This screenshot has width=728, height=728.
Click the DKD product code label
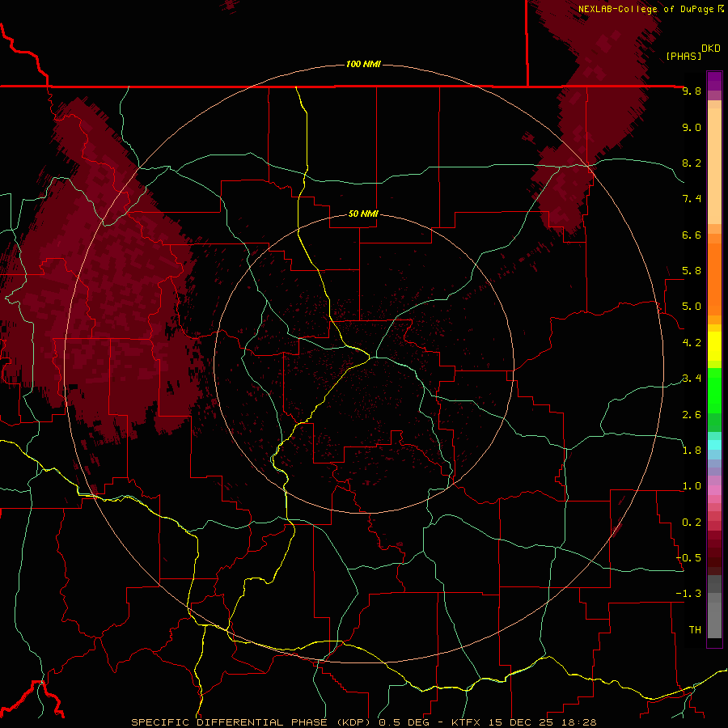(711, 49)
